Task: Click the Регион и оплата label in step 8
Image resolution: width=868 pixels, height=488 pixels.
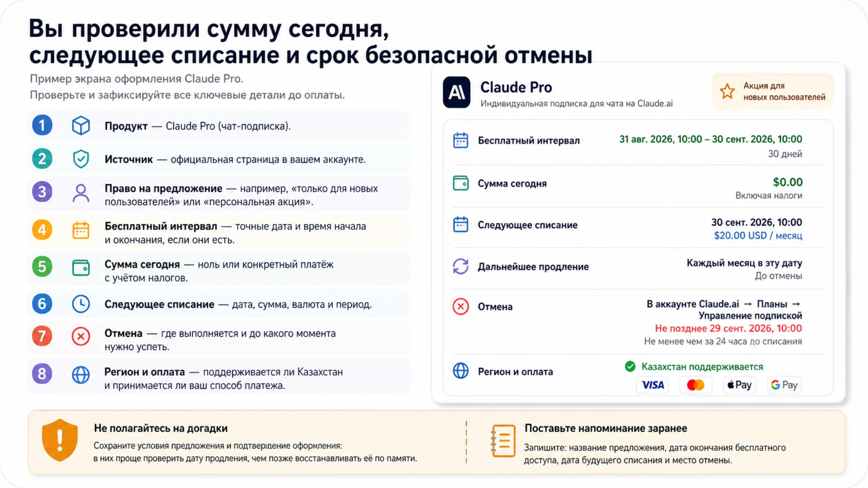Action: 145,372
